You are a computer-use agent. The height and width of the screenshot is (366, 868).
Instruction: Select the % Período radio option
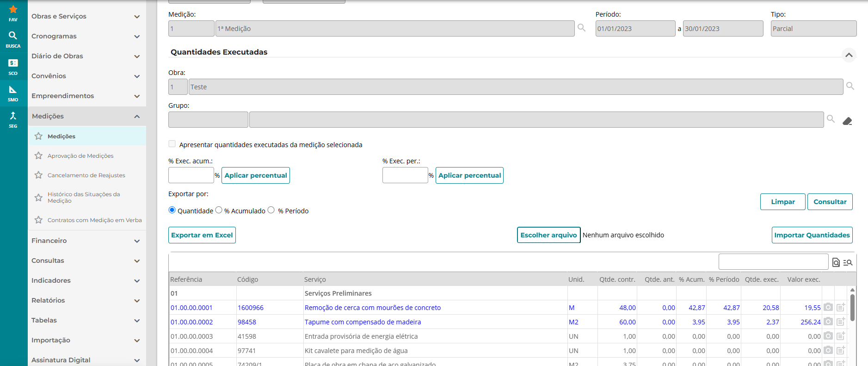(271, 210)
